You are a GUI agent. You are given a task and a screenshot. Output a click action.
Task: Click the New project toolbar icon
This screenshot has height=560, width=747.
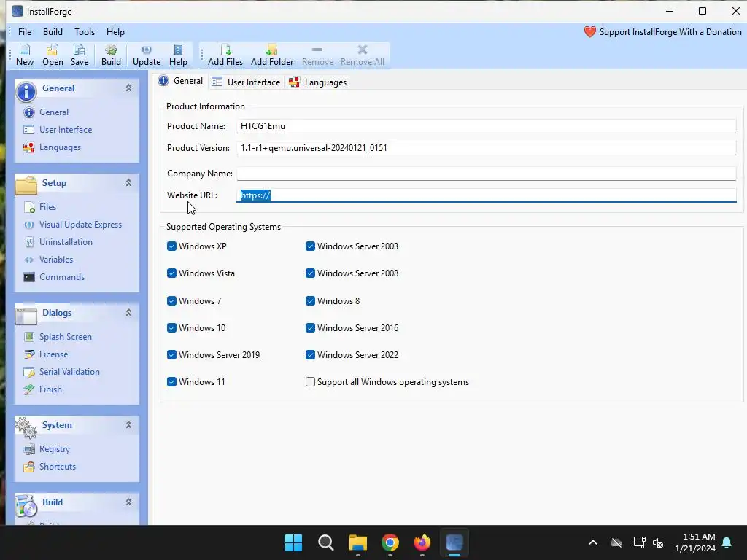(25, 55)
